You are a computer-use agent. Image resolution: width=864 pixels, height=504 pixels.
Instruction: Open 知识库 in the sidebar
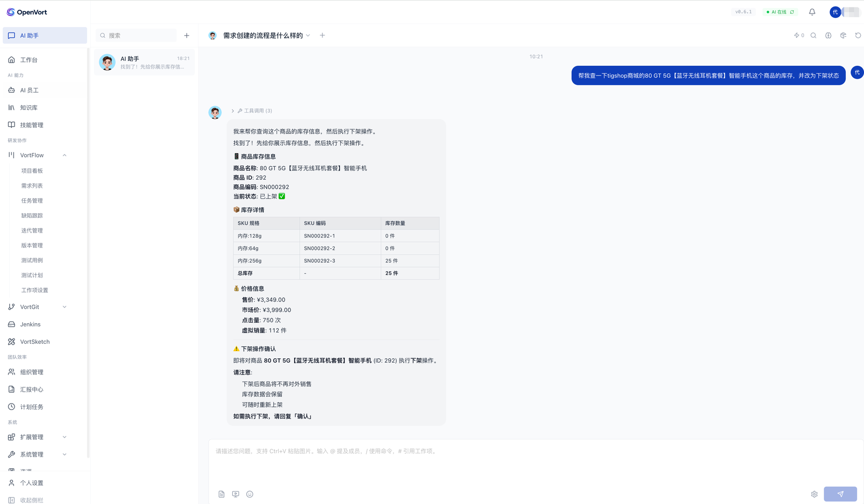29,108
